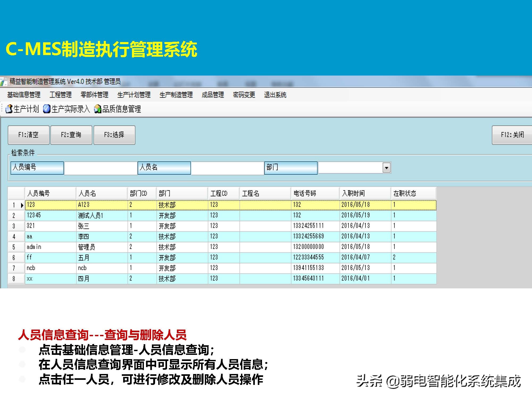Click the name 测试人员1

tap(102, 215)
